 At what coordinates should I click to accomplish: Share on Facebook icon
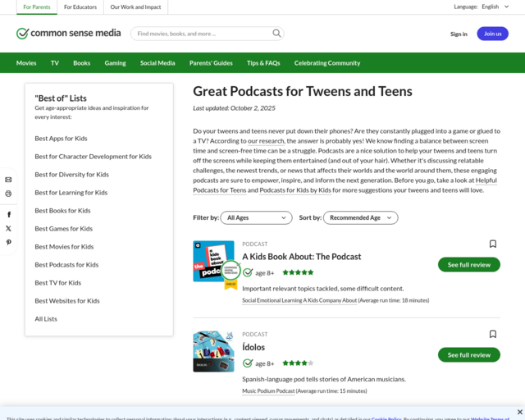(9, 214)
